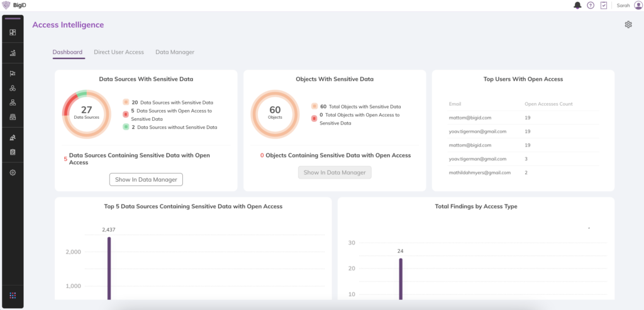Click the Sarah username text
The height and width of the screenshot is (310, 644).
(x=623, y=5)
